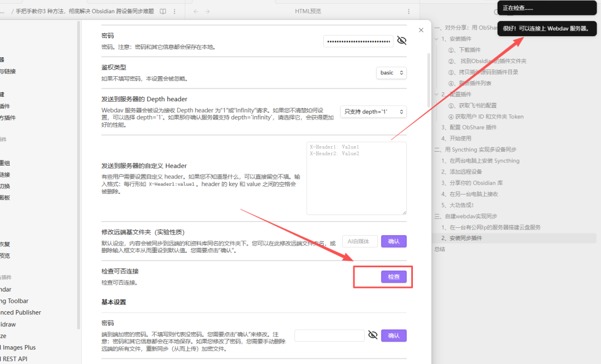This screenshot has height=364, width=601.
Task: Jump to outline item ③、拷贝插件源码到插件目录
Action: (x=483, y=72)
